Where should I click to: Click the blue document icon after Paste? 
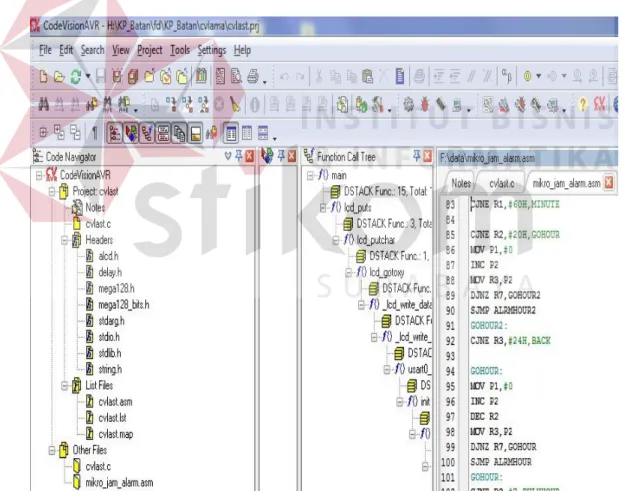[x=400, y=76]
